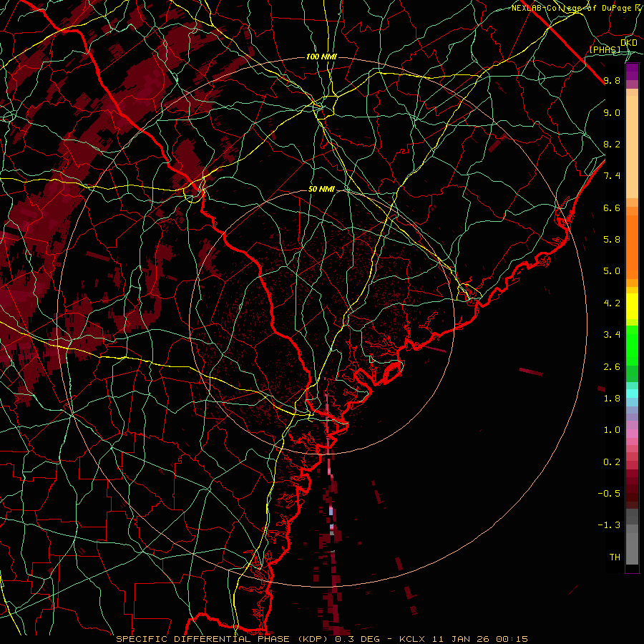Viewport: 644px width, 644px height.
Task: Click the 9.8 value on the color scale
Action: [x=612, y=80]
